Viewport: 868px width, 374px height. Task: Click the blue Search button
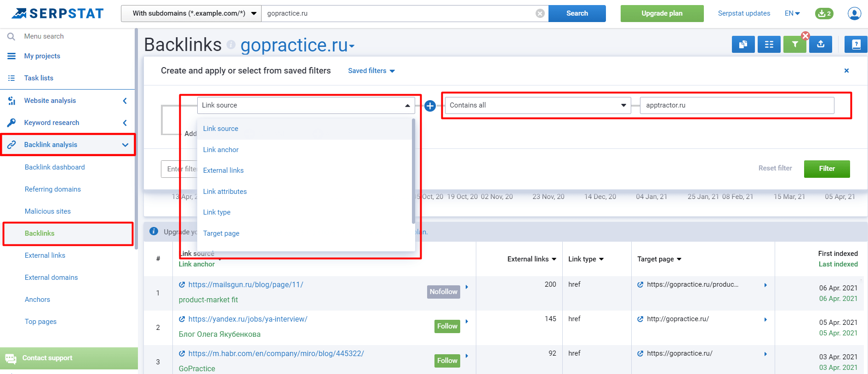click(577, 13)
